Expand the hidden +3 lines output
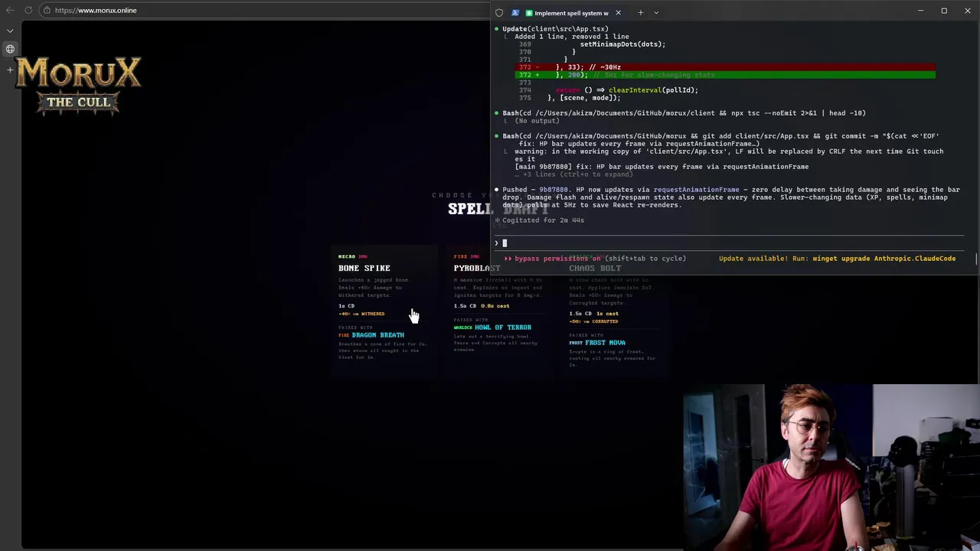This screenshot has height=551, width=980. point(574,174)
